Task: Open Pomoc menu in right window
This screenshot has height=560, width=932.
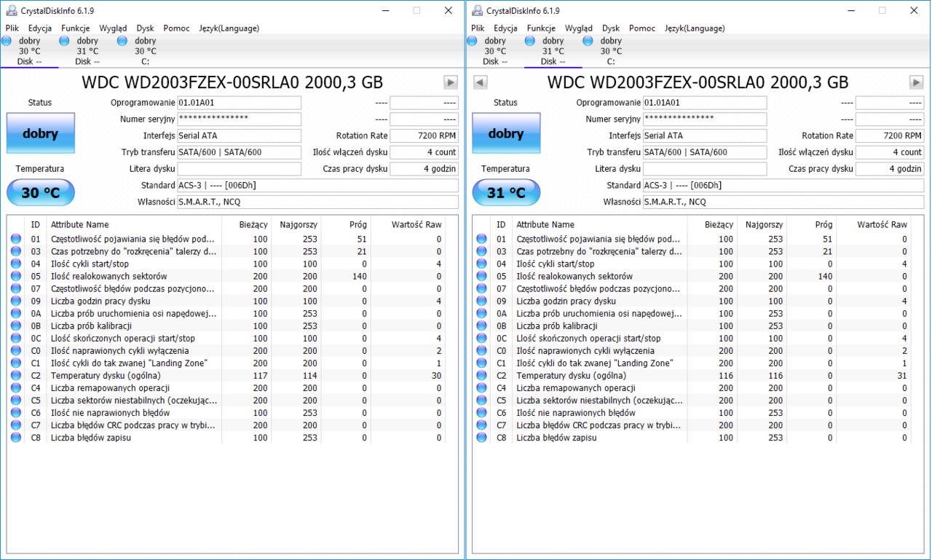Action: [642, 28]
